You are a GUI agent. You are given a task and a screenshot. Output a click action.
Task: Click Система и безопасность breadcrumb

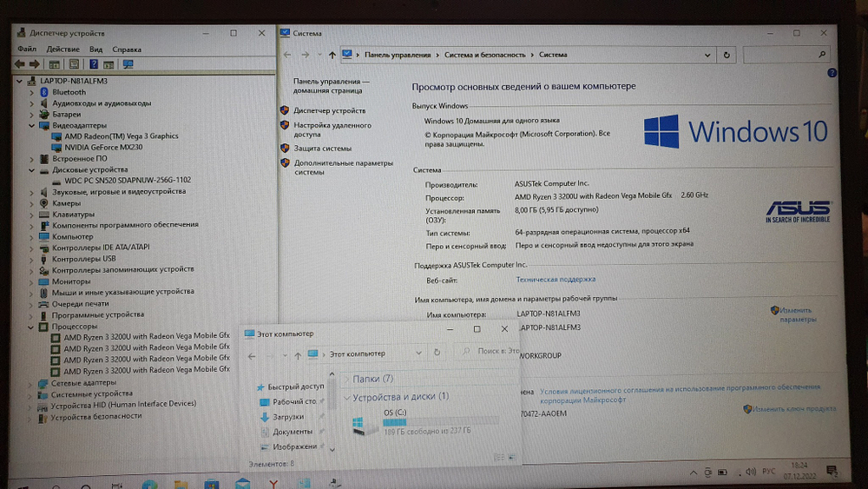point(485,55)
